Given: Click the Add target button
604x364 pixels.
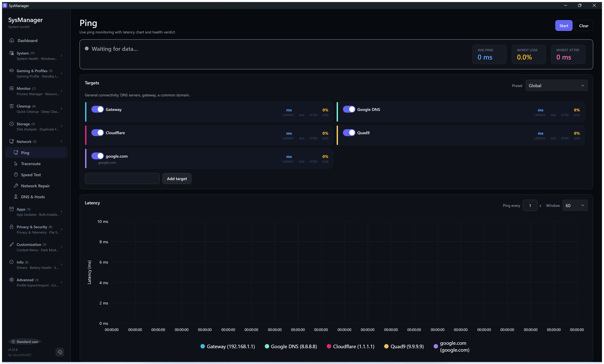Looking at the screenshot, I should click(177, 178).
